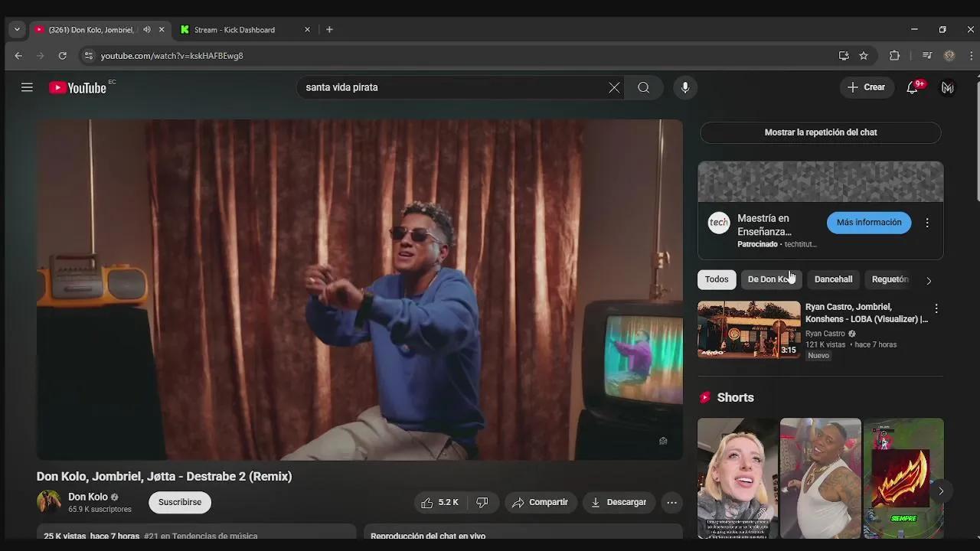The height and width of the screenshot is (551, 980).
Task: Click the 65.9 K suscriptores text
Action: 100,510
